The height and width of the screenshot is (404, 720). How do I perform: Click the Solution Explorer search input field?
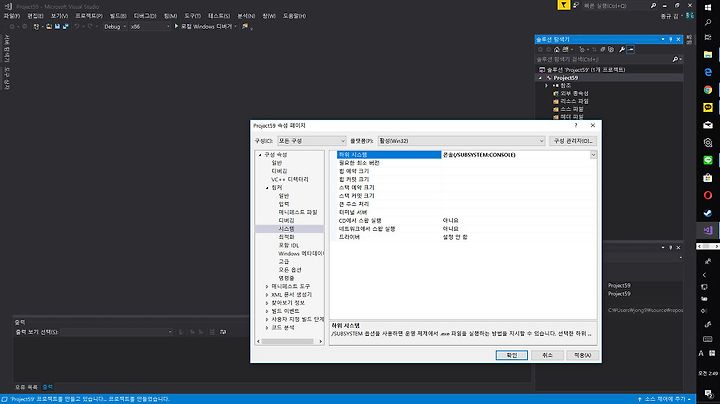coord(604,59)
